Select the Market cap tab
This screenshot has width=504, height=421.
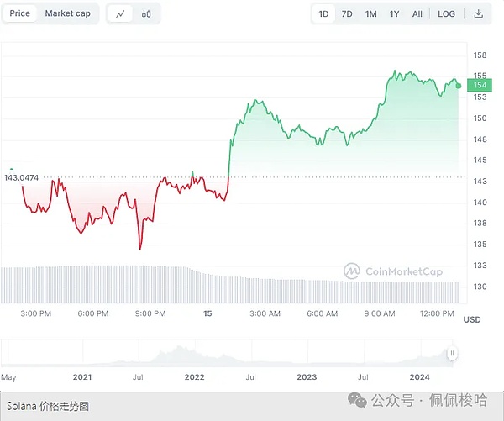pos(68,13)
